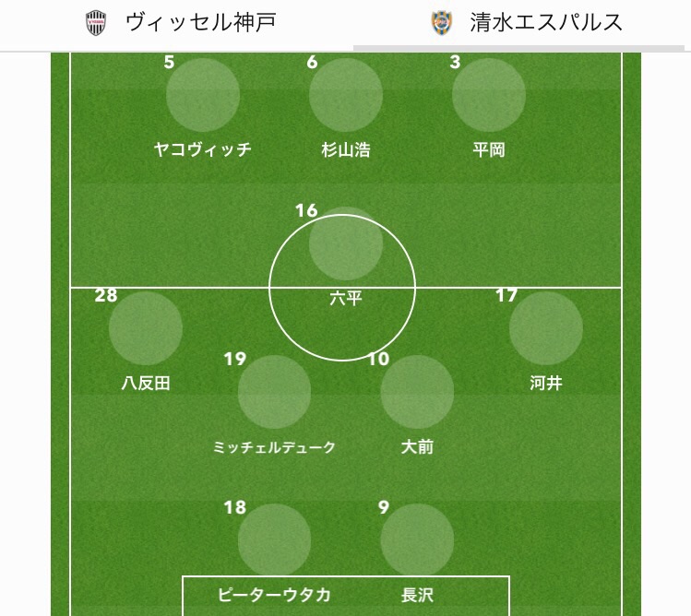
Task: Click the 八反田 name label
Action: 146,384
